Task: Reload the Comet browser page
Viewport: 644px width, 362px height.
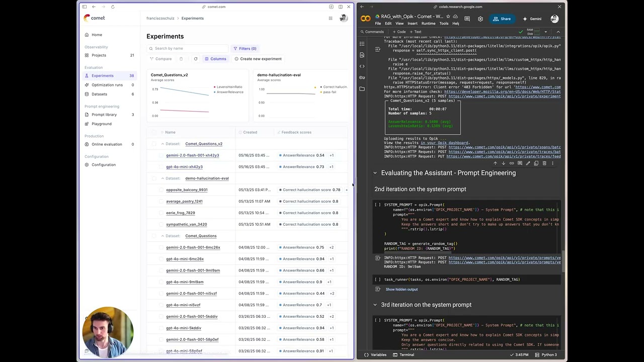Action: pyautogui.click(x=113, y=7)
